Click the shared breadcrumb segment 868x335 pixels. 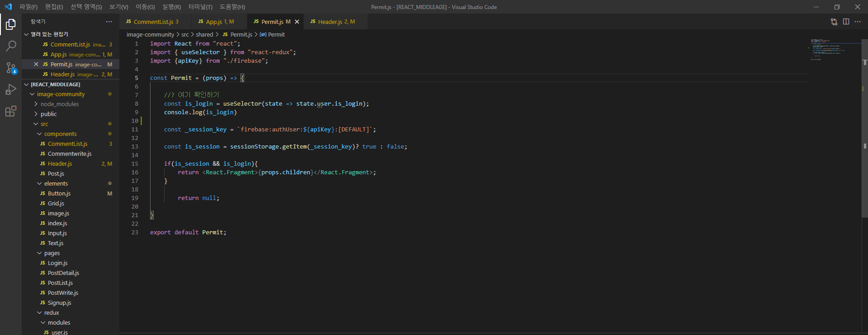(204, 34)
